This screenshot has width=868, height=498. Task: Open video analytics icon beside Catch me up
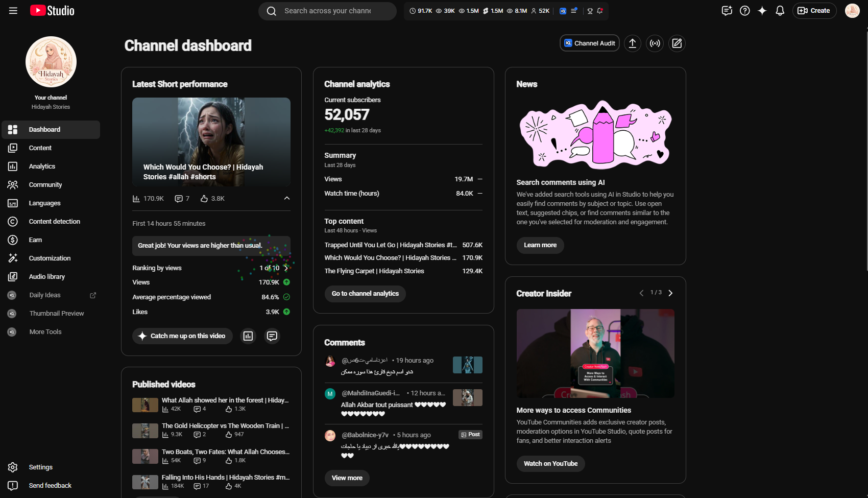coord(248,336)
